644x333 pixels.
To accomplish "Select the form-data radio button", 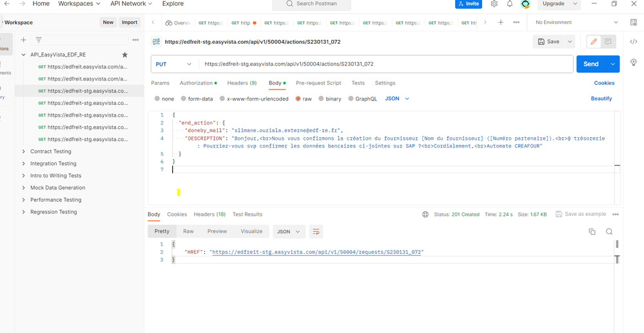I will tap(184, 99).
